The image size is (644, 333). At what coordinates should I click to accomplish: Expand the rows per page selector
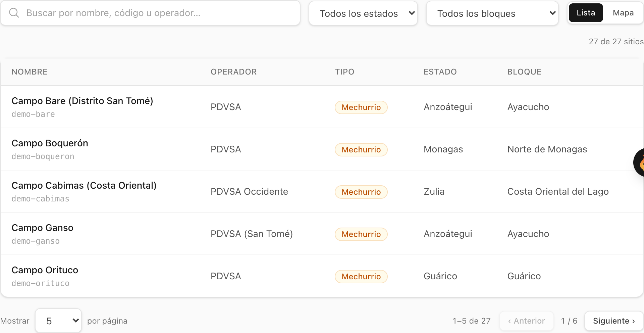pos(58,321)
